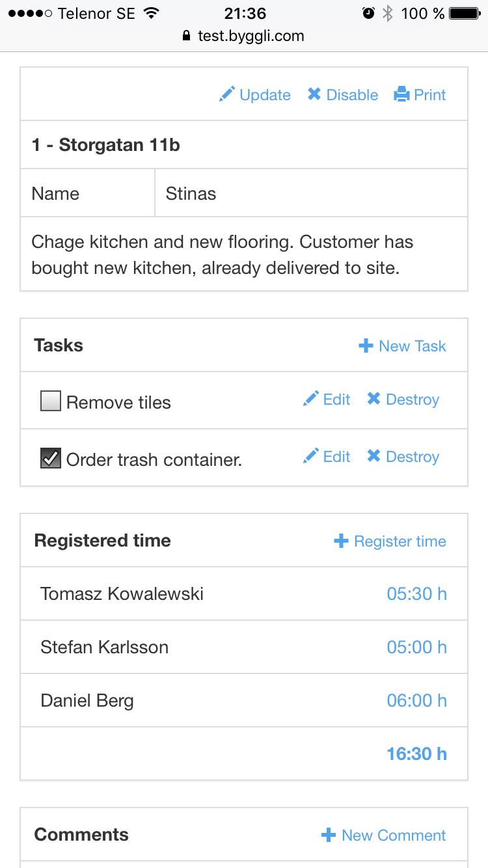Open Daniel Berg's 06:00 h entry

coord(416,701)
